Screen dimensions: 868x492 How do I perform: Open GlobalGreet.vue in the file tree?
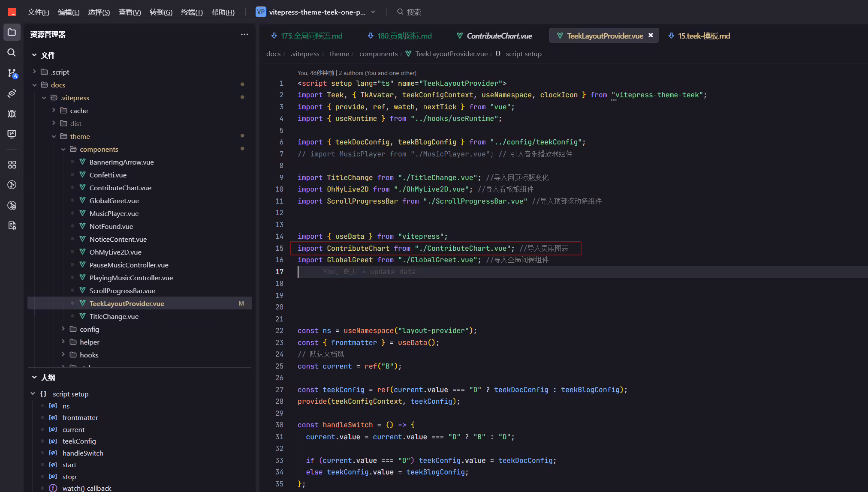click(114, 201)
